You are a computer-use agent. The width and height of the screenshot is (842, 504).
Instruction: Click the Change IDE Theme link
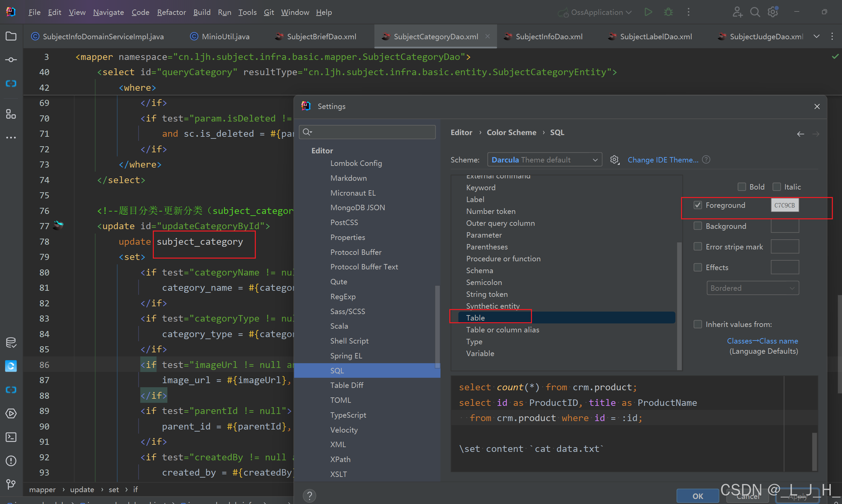click(662, 160)
